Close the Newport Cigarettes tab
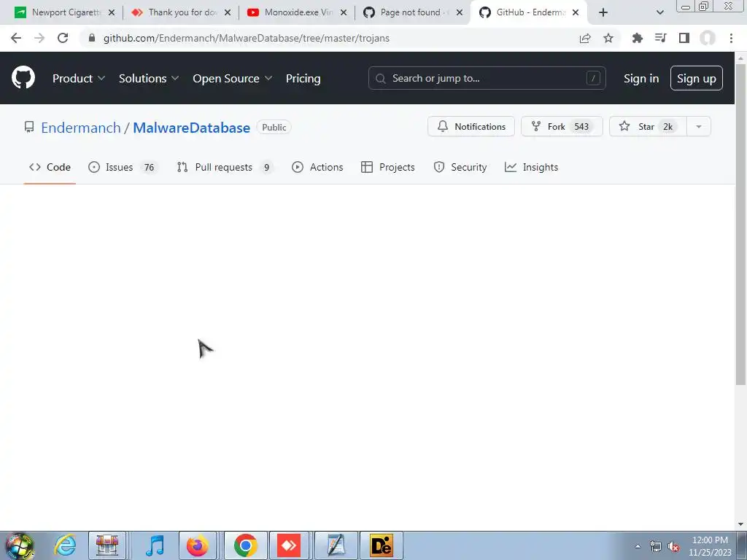This screenshot has height=560, width=747. point(112,12)
